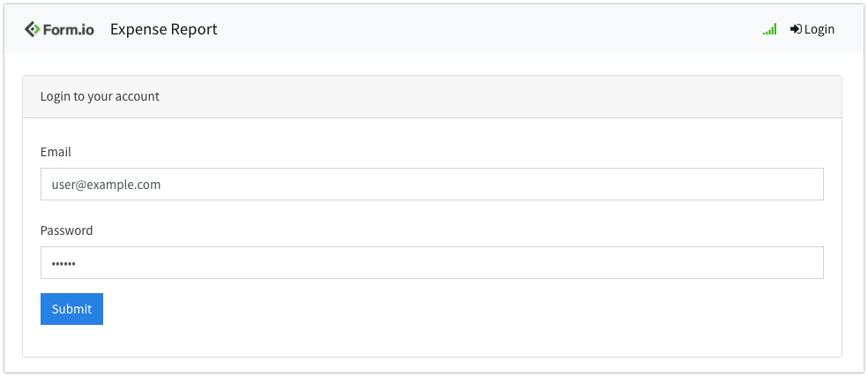Select the Expense Report title
Screen dimensions: 868x377
(x=163, y=29)
